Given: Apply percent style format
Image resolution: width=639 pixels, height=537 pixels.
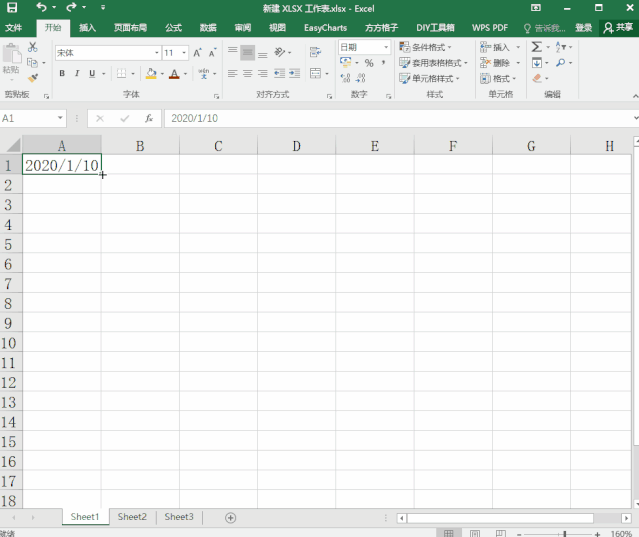Looking at the screenshot, I should (369, 63).
